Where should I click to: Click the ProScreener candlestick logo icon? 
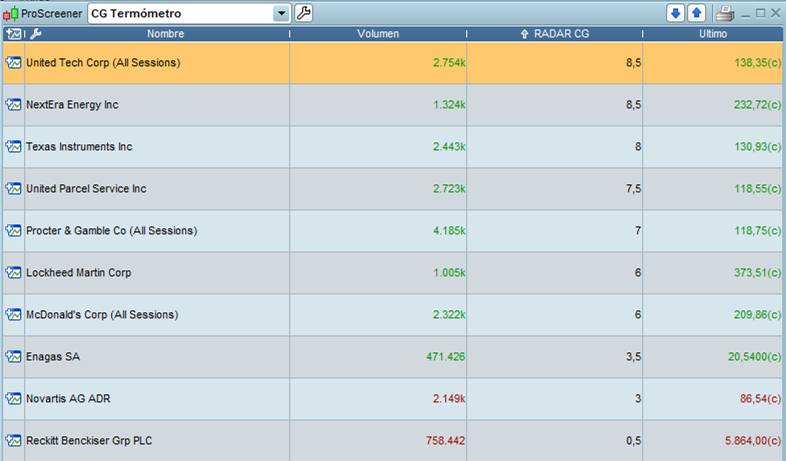pos(11,14)
